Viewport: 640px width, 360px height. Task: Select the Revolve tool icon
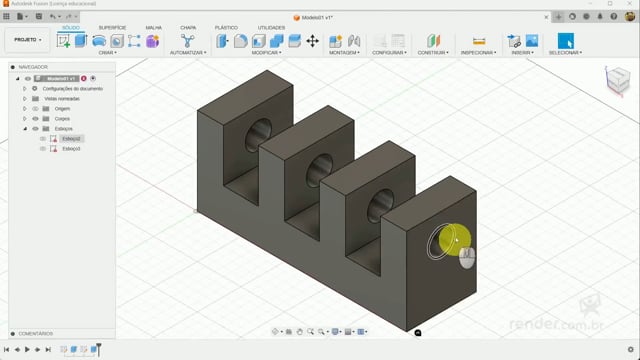point(99,41)
